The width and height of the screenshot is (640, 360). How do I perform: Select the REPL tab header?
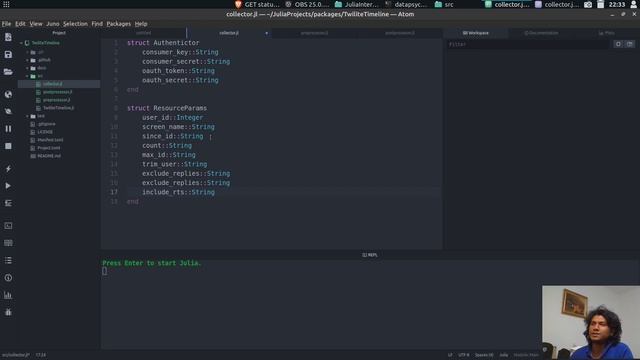pyautogui.click(x=369, y=255)
